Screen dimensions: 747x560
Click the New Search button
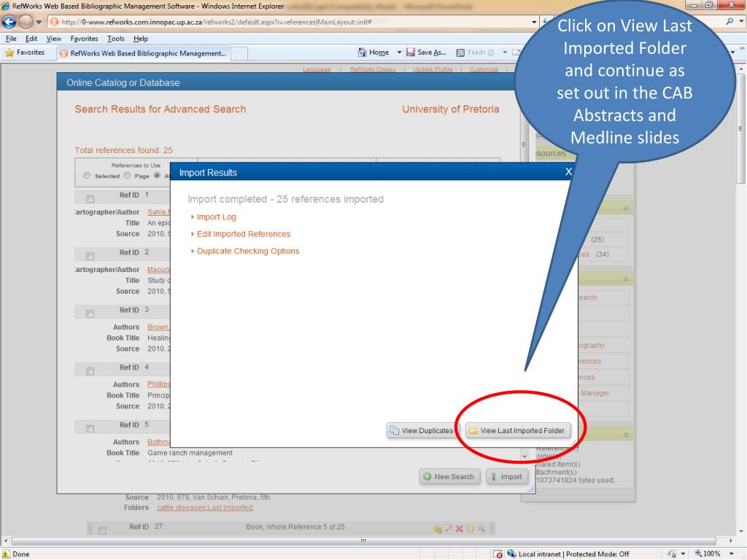coord(449,477)
